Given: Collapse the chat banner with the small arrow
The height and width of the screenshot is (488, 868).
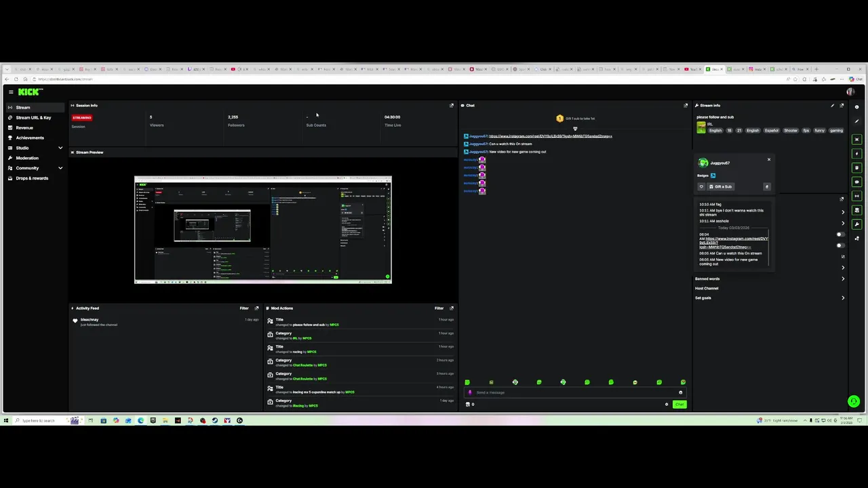Looking at the screenshot, I should (x=575, y=129).
